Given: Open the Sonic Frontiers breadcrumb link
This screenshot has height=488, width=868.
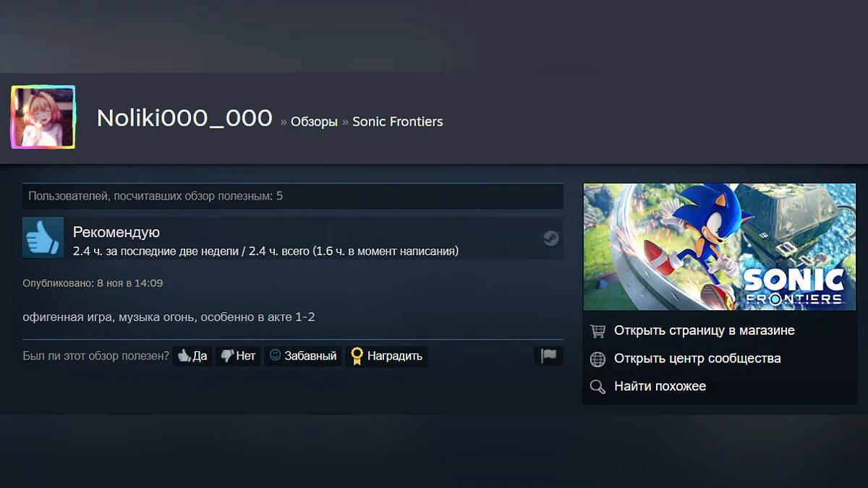Looking at the screenshot, I should point(398,121).
